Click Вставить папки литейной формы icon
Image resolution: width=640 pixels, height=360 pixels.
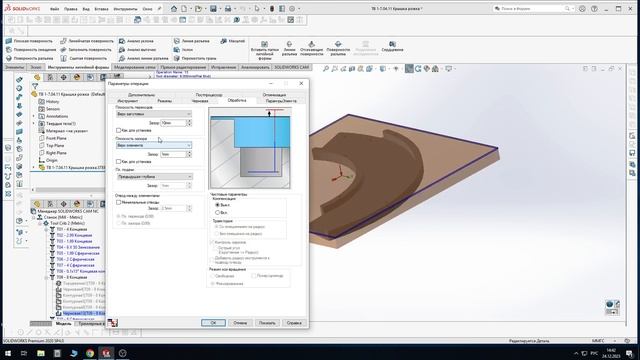(264, 44)
